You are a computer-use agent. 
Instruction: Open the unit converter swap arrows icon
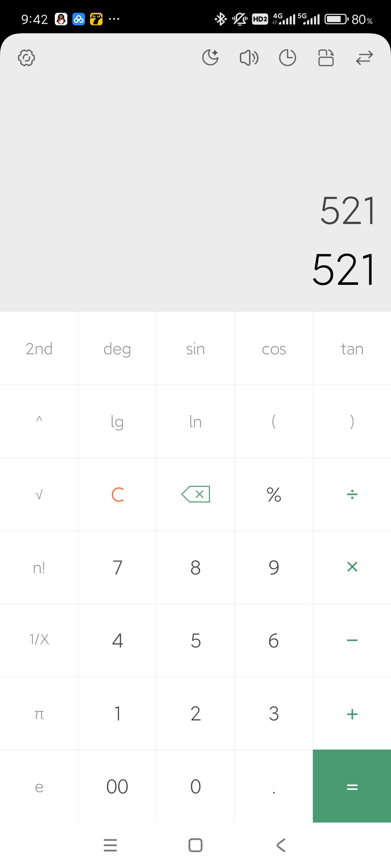pos(364,58)
